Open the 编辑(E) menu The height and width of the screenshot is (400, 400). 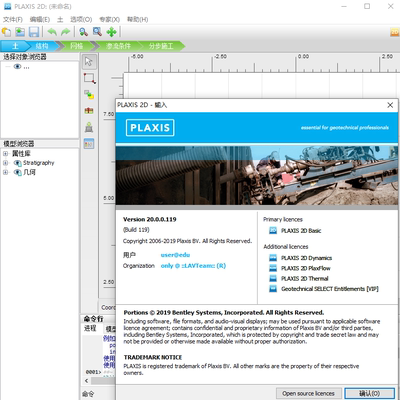tap(40, 19)
